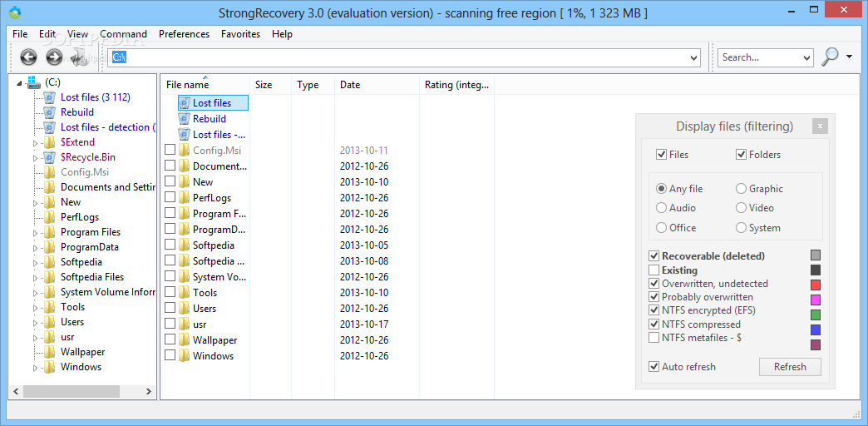Select the Audio radio button
The image size is (868, 426).
[661, 208]
